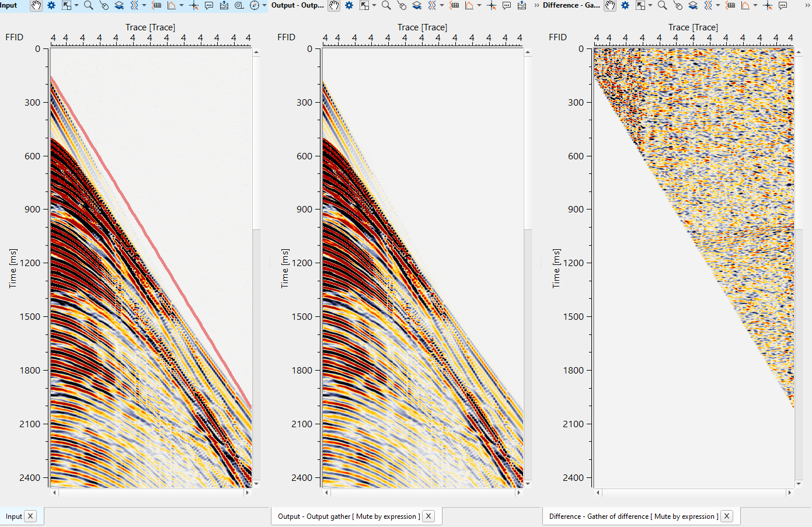The width and height of the screenshot is (812, 527).
Task: Show hidden toolbar items via chevron before Difference
Action: pyautogui.click(x=536, y=6)
